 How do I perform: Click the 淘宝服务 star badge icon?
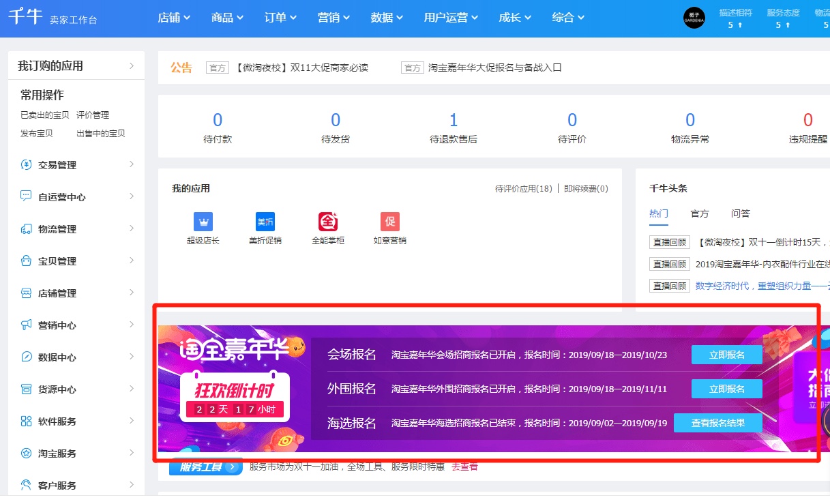click(27, 454)
